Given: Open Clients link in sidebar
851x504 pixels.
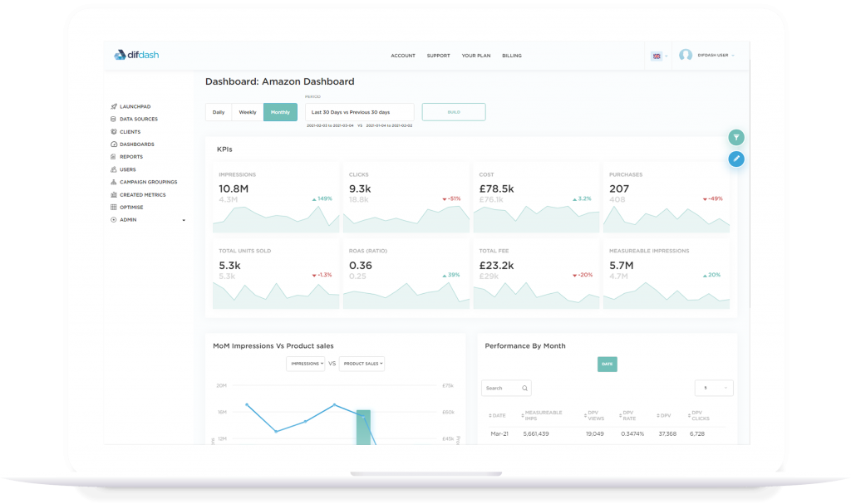Looking at the screenshot, I should [x=130, y=132].
